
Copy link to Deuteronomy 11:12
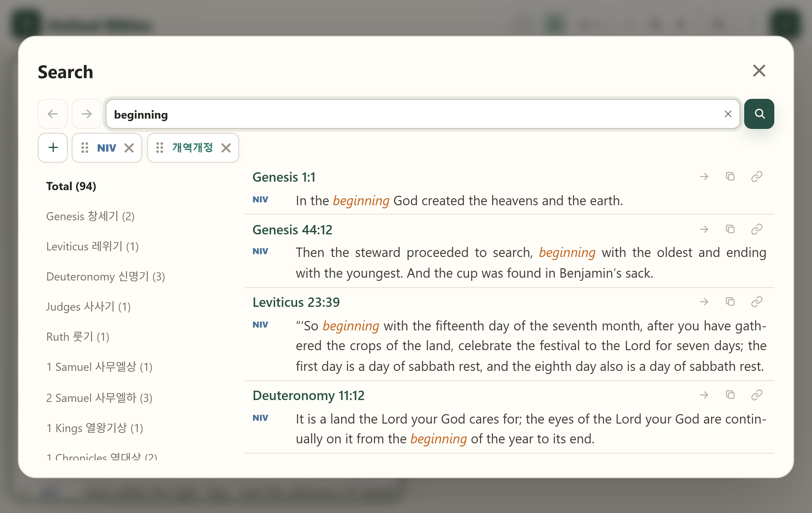(x=757, y=395)
